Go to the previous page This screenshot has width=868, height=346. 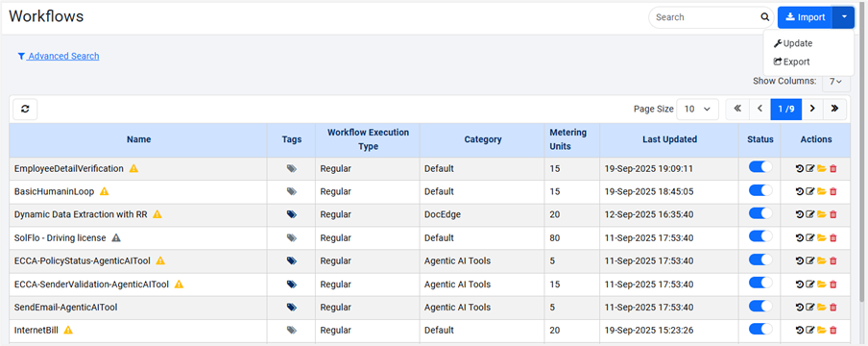pos(760,110)
